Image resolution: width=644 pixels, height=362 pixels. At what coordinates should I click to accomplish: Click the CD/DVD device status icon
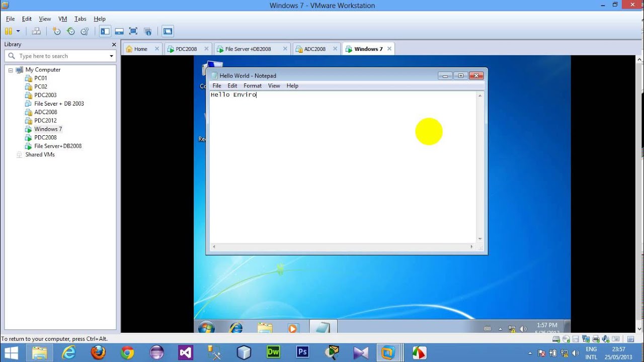click(566, 339)
